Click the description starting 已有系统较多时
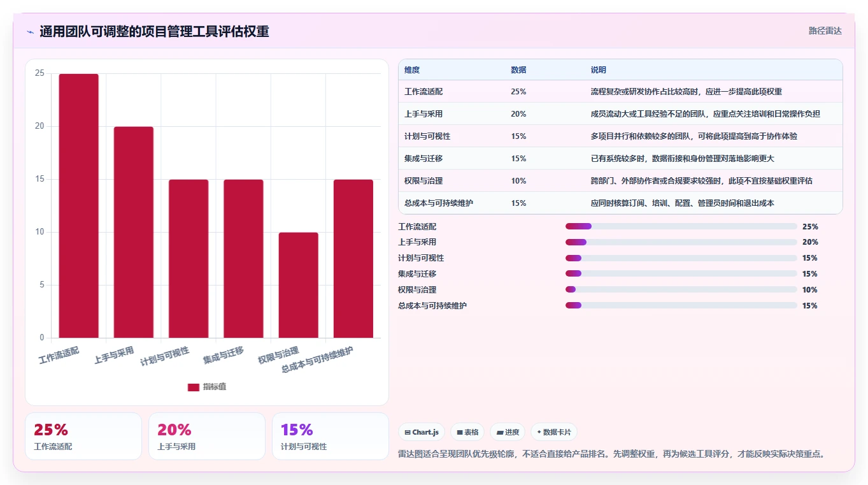 coord(683,159)
